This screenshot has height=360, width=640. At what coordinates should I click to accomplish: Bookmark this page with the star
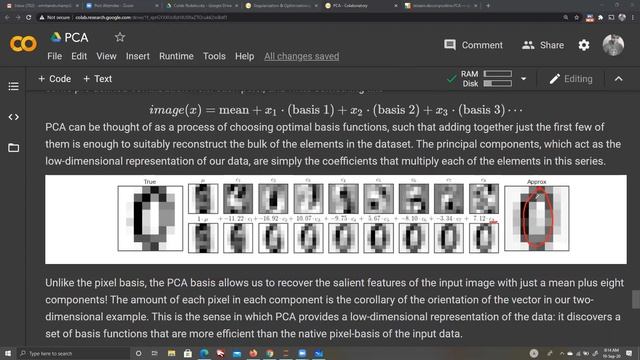click(x=576, y=18)
